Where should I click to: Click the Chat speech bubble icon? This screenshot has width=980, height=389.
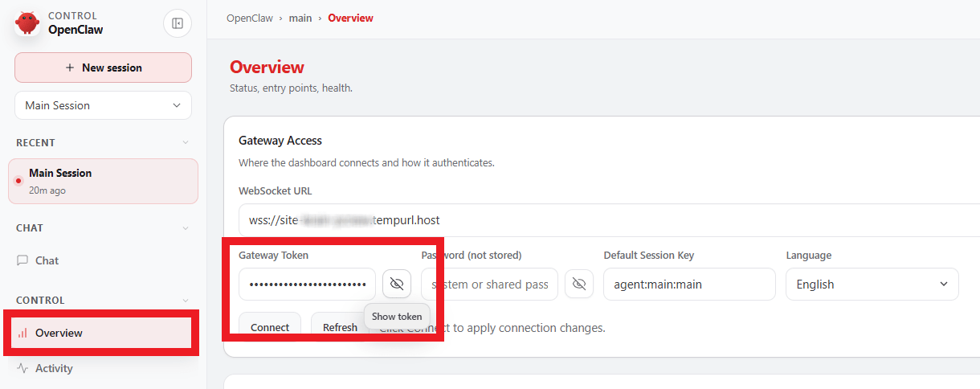[22, 260]
